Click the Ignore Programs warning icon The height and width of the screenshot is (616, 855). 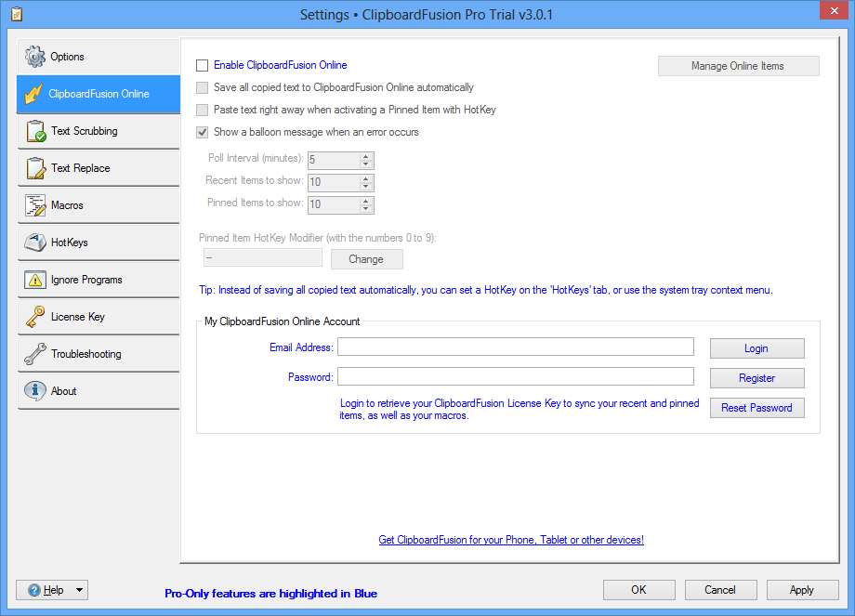click(35, 280)
